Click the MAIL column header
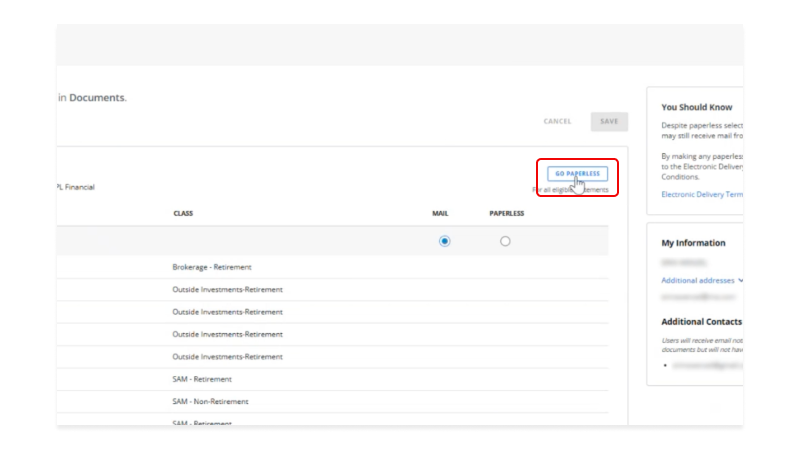 (x=440, y=213)
